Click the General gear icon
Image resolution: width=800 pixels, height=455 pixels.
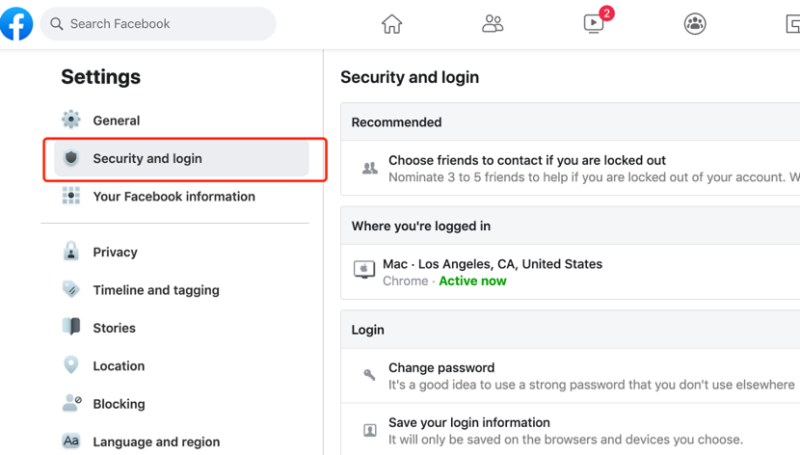coord(71,120)
